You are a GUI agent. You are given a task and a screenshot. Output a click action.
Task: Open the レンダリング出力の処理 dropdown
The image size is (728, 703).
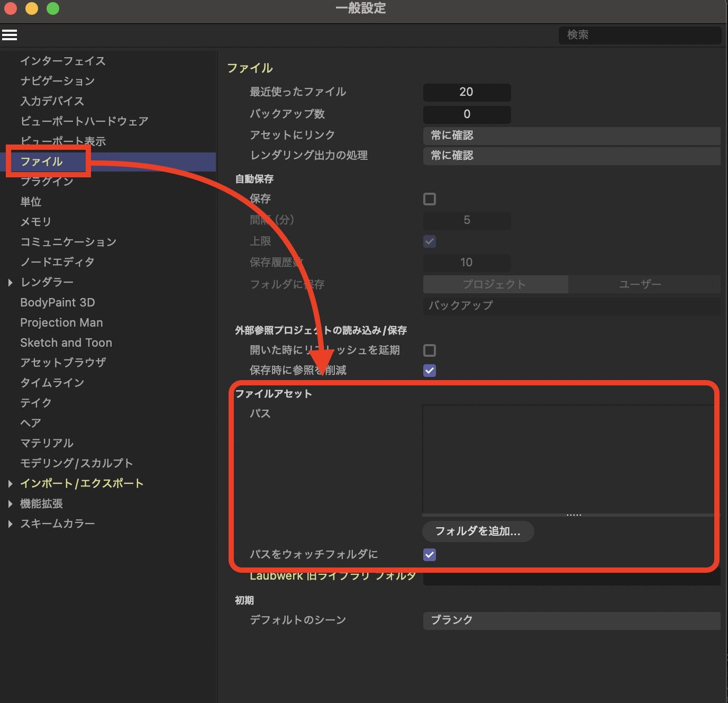[x=571, y=156]
